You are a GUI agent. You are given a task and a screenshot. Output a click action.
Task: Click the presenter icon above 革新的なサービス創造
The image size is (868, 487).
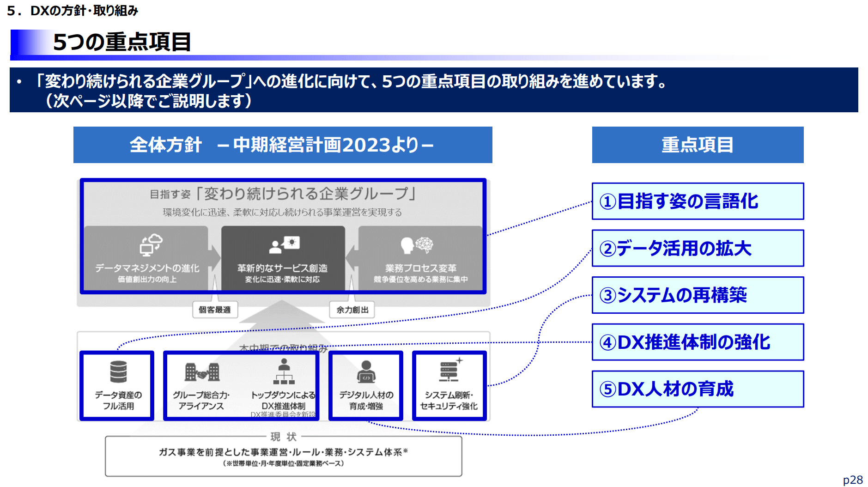click(284, 244)
